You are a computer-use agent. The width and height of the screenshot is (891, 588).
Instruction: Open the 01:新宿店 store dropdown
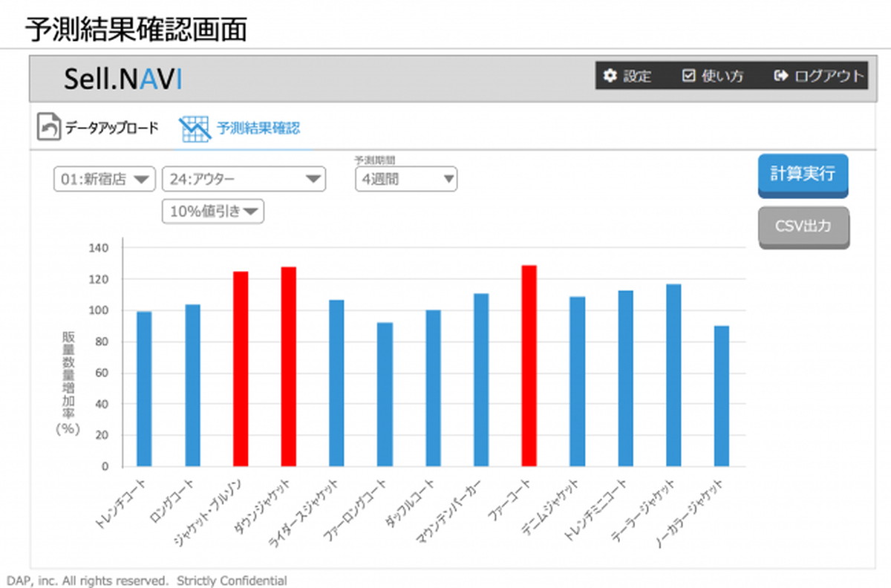click(x=104, y=179)
